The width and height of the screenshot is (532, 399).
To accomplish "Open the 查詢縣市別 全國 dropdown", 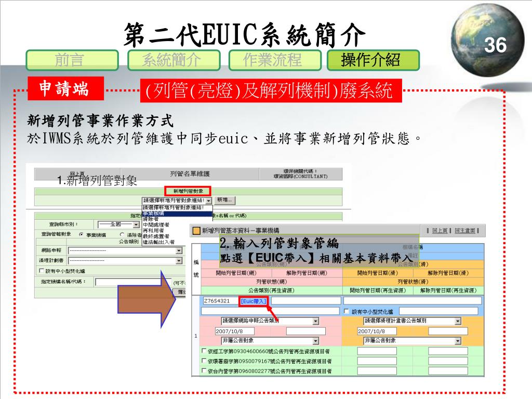I will click(x=118, y=224).
